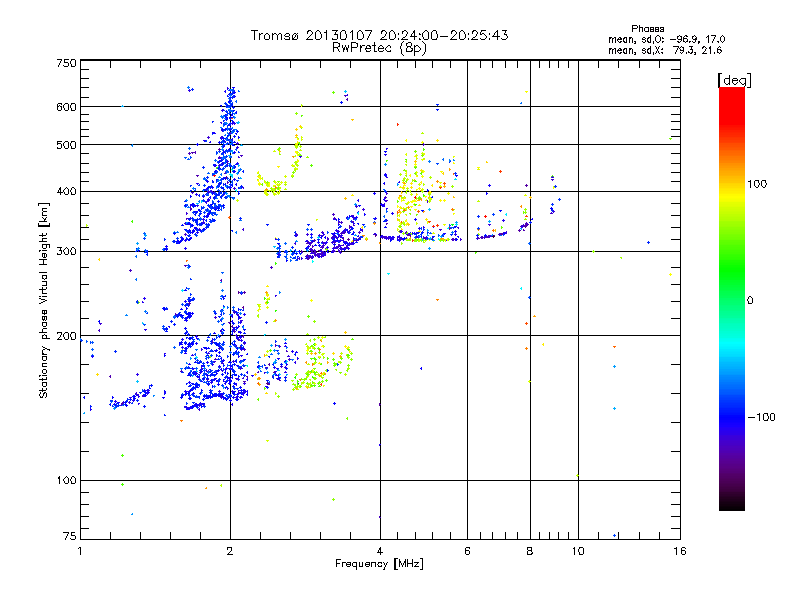
Task: Click the 'mean, sd,O: -96.9, 17.0' line
Action: click(x=666, y=39)
